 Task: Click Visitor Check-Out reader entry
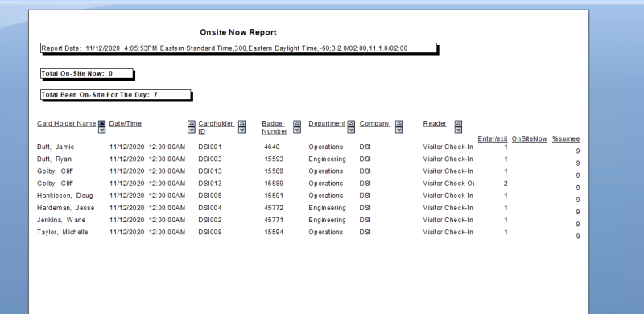tap(448, 184)
